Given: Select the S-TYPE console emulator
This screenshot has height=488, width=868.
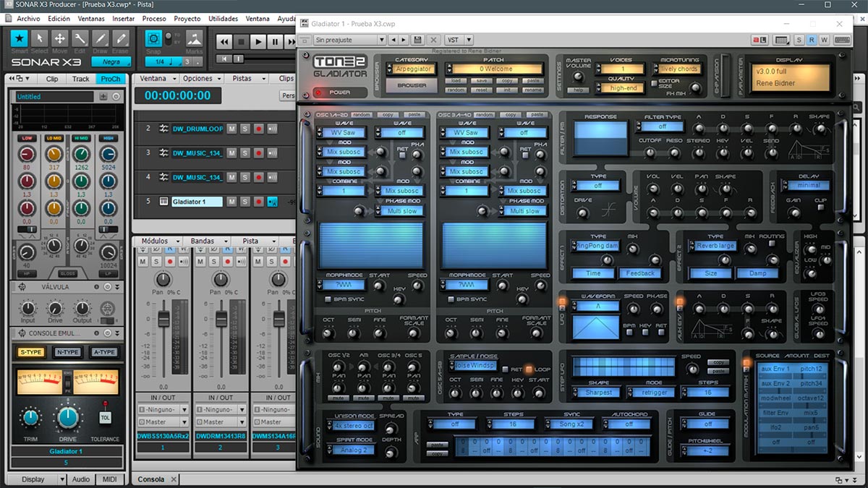Looking at the screenshot, I should [x=30, y=352].
